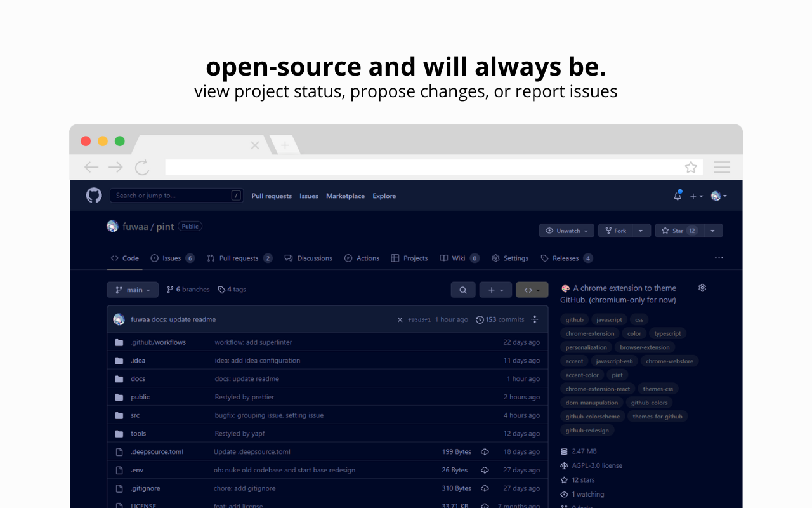This screenshot has width=812, height=508.
Task: Open the Discussions tab
Action: [308, 258]
